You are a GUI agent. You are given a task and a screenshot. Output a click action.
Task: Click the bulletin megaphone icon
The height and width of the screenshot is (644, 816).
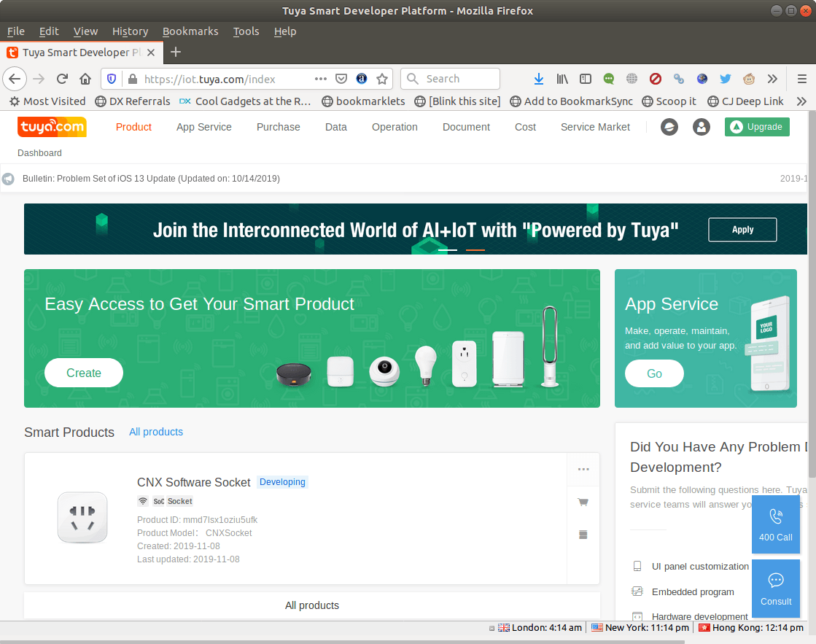click(x=8, y=179)
